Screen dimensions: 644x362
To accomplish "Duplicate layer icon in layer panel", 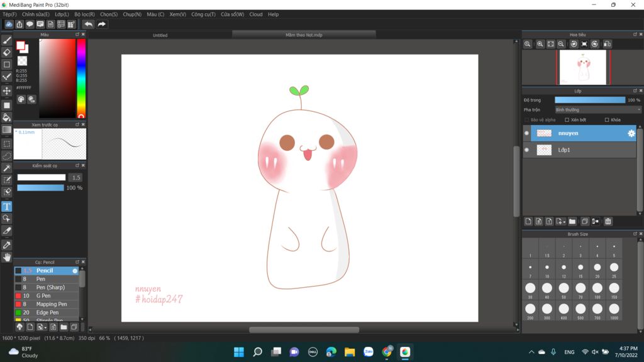I will click(x=585, y=222).
